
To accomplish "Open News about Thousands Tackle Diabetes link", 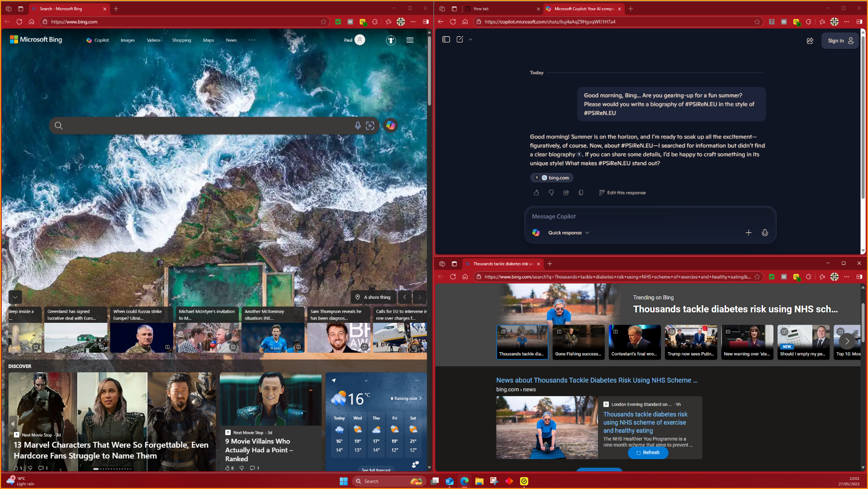I will tap(597, 380).
